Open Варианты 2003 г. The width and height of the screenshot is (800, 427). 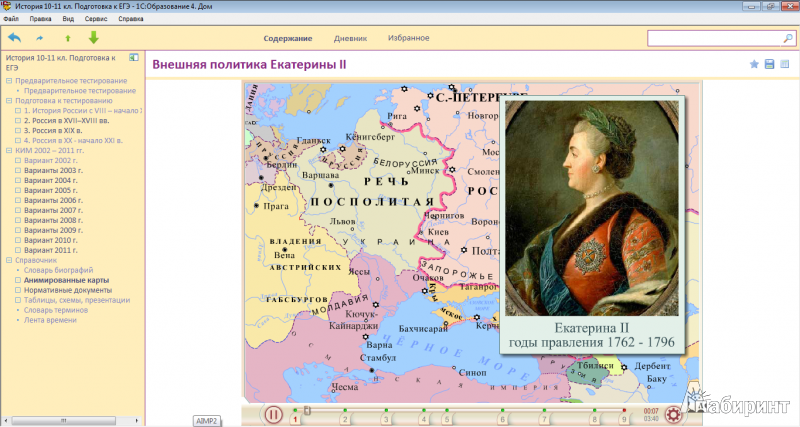click(53, 170)
